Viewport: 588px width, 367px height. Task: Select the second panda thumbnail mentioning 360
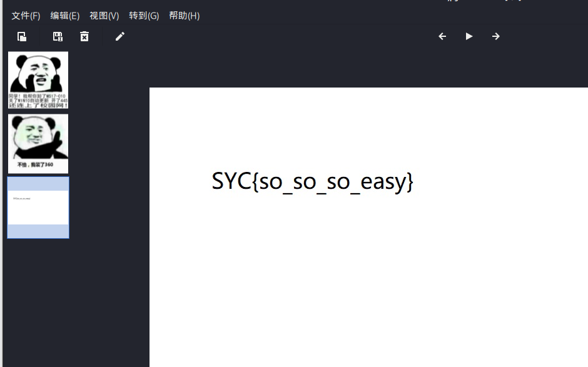click(38, 143)
